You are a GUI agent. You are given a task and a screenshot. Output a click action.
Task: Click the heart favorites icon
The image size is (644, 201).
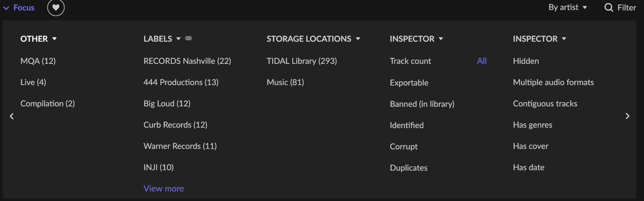pyautogui.click(x=56, y=8)
